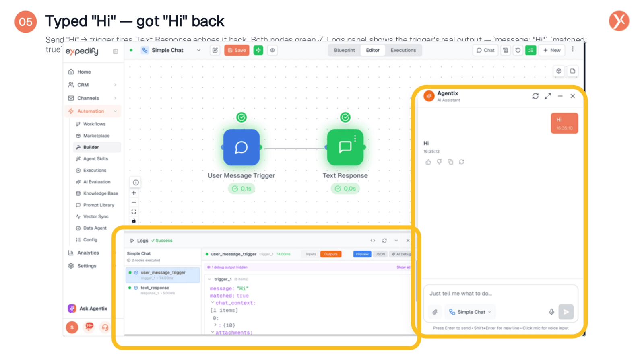Click the fit view canvas icon
Screen dimensions: 644x362
pyautogui.click(x=134, y=211)
